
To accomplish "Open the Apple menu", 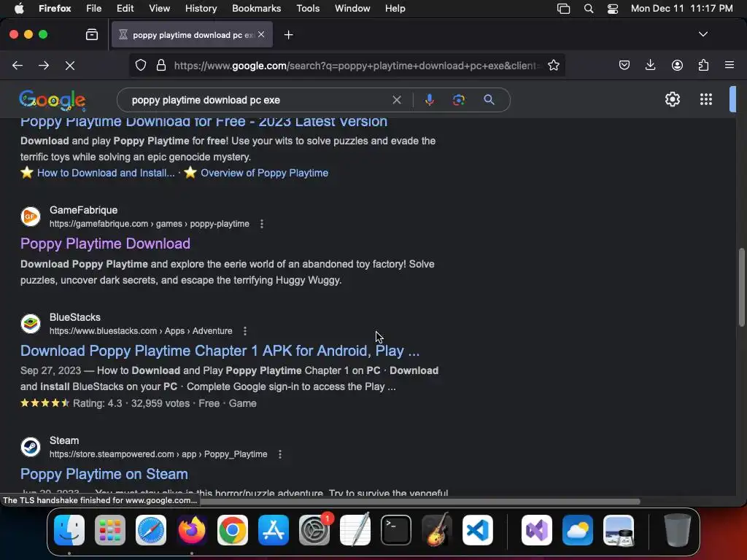I will [x=19, y=9].
